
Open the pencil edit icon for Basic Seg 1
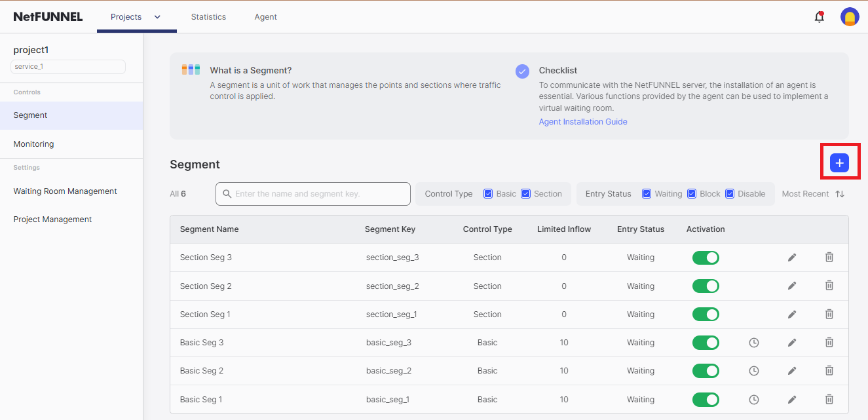click(791, 399)
